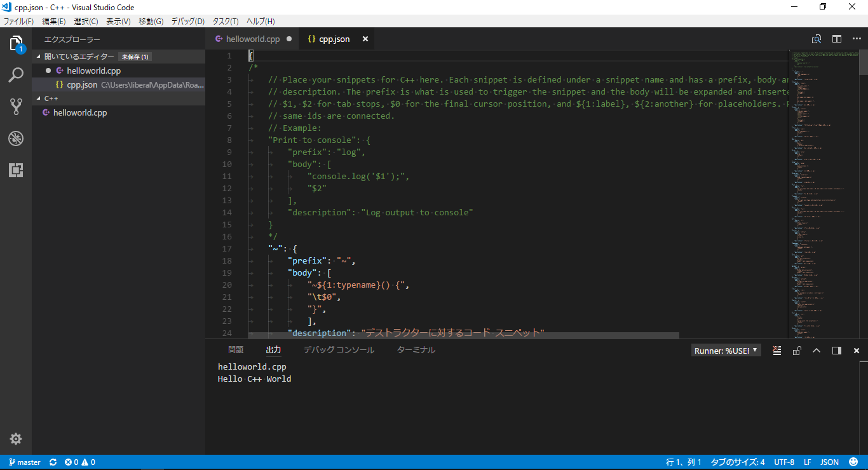
Task: Click the synchronize changes icon in status bar
Action: (x=53, y=462)
